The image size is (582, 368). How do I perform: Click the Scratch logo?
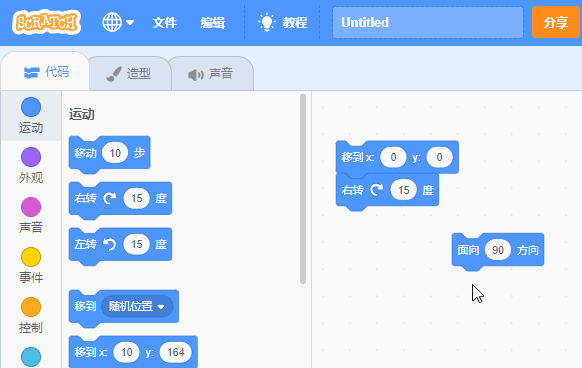pos(46,22)
